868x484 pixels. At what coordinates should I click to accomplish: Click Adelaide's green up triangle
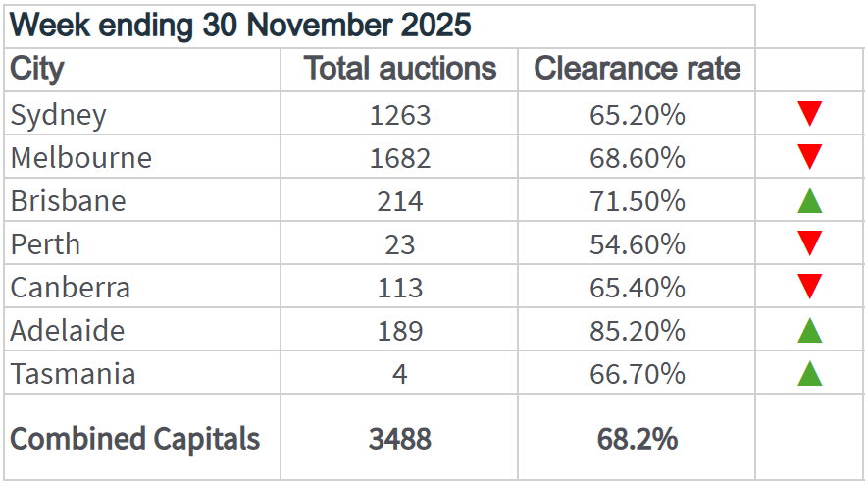point(809,331)
